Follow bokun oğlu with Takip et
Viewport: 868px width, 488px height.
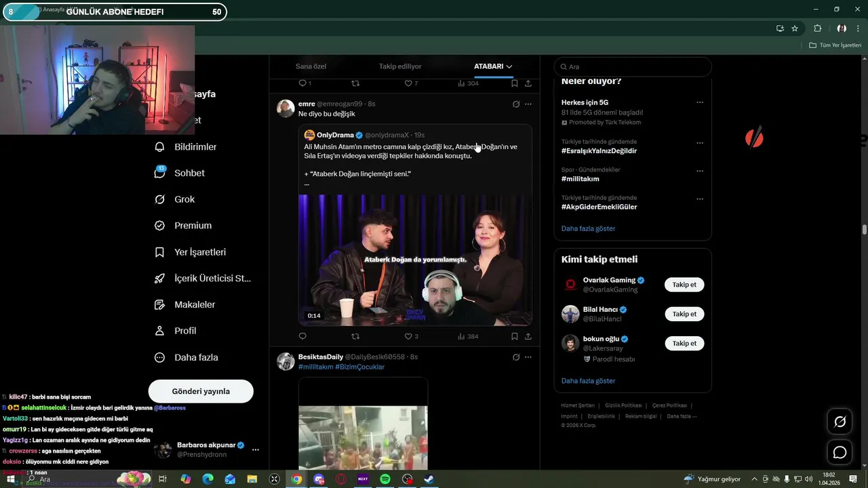point(684,344)
